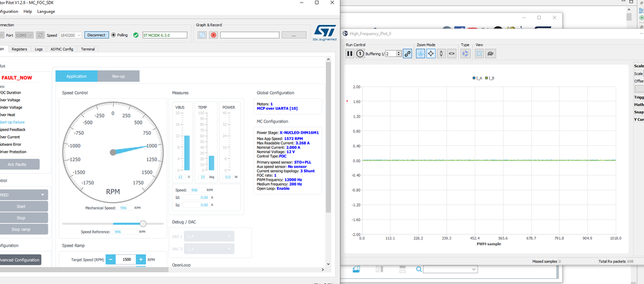Image resolution: width=644 pixels, height=284 pixels.
Task: Click the TEMP level bar
Action: pos(212,163)
